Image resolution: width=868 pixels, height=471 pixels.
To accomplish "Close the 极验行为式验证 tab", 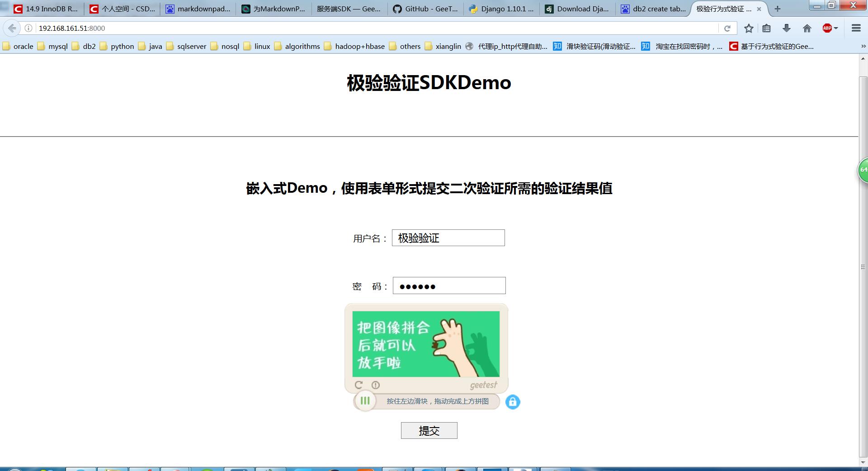I will (x=759, y=9).
